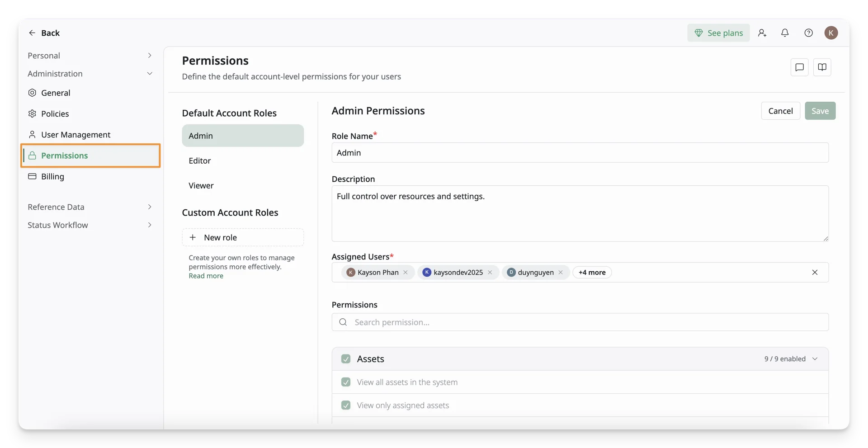Image resolution: width=868 pixels, height=448 pixels.
Task: Clear all assigned users with the X
Action: [x=815, y=272]
